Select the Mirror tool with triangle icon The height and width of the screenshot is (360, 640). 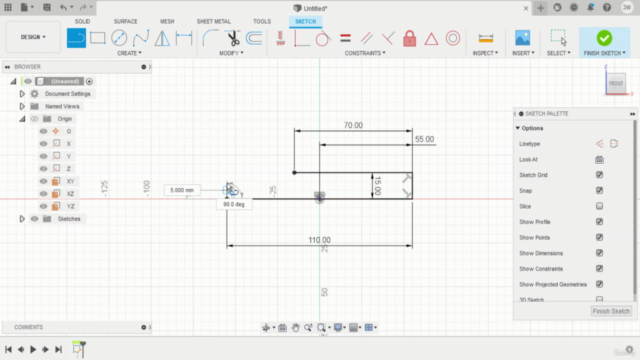(162, 38)
